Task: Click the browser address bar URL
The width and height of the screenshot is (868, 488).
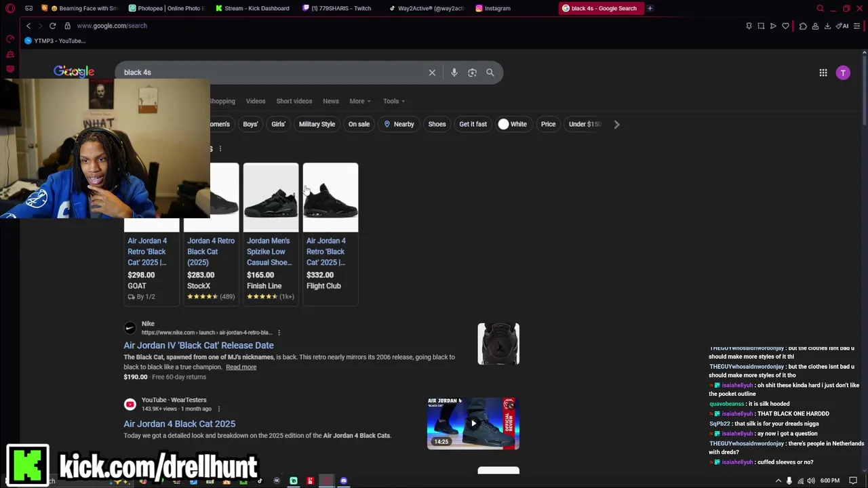Action: [x=112, y=26]
